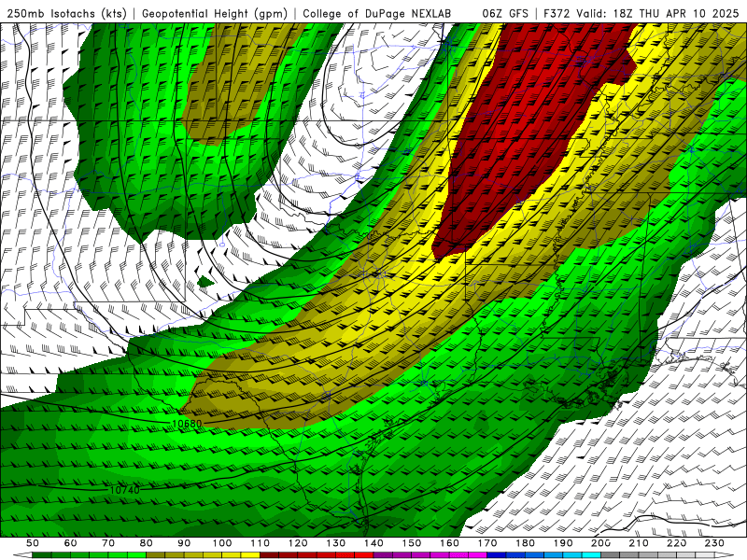
Task: Click the purple swatch right of 140
Action: [383, 555]
